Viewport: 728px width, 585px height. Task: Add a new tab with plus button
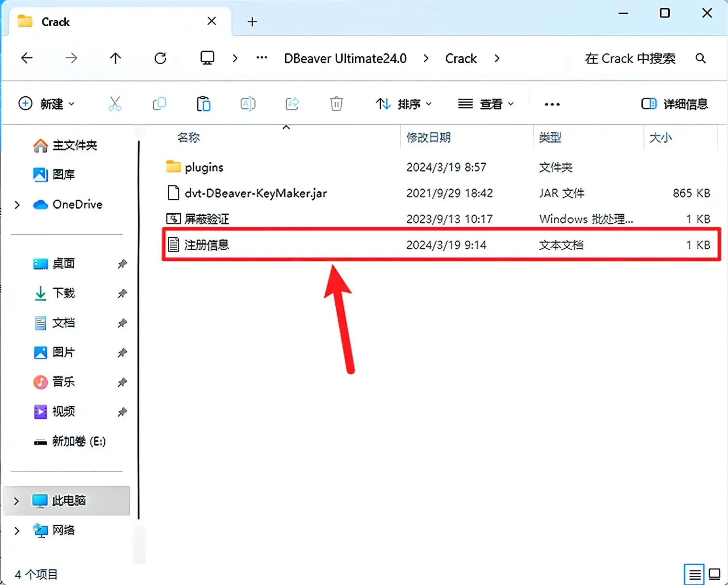(252, 21)
